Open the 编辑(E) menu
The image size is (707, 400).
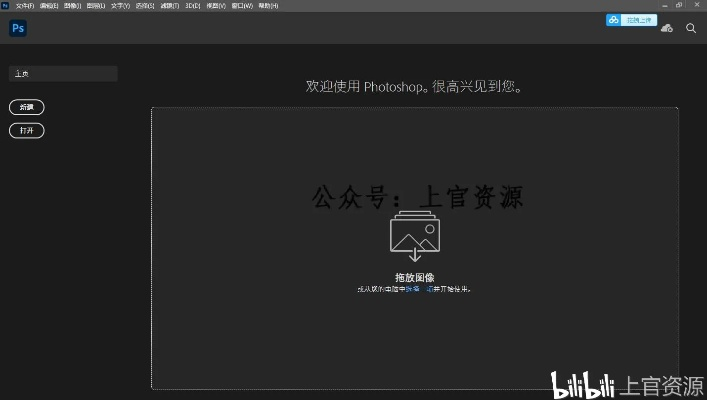[x=48, y=6]
